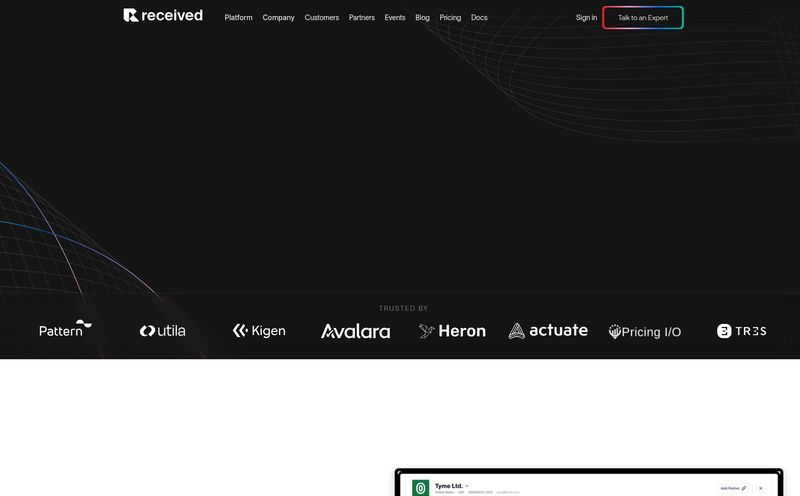This screenshot has width=800, height=496.
Task: Click the Pricing I/O logo
Action: [645, 332]
